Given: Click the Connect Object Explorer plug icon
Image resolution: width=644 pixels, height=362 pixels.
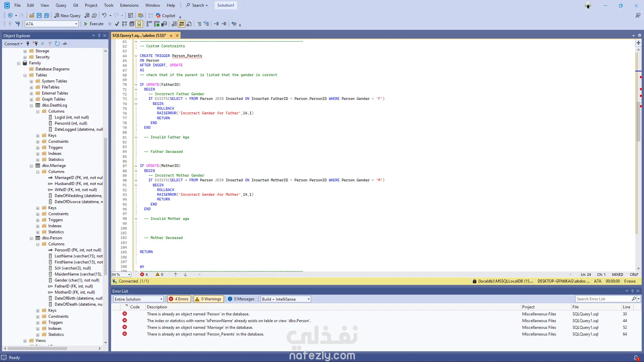Looking at the screenshot, I should tap(28, 44).
